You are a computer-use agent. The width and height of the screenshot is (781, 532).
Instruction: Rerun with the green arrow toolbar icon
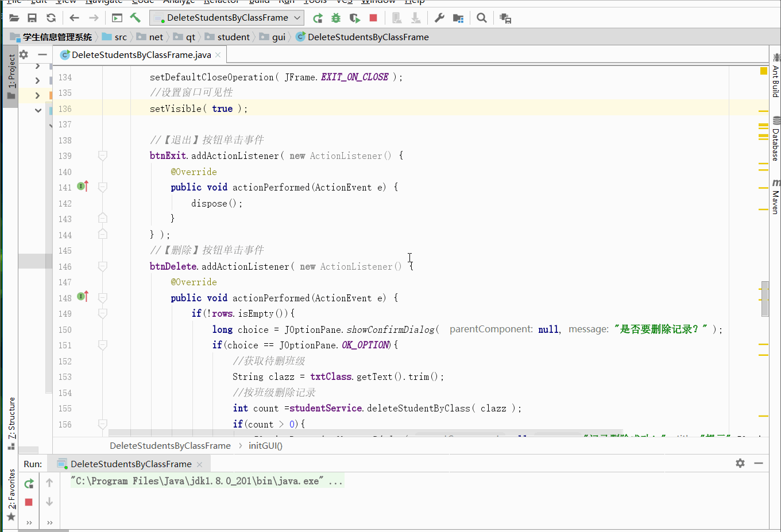[318, 18]
